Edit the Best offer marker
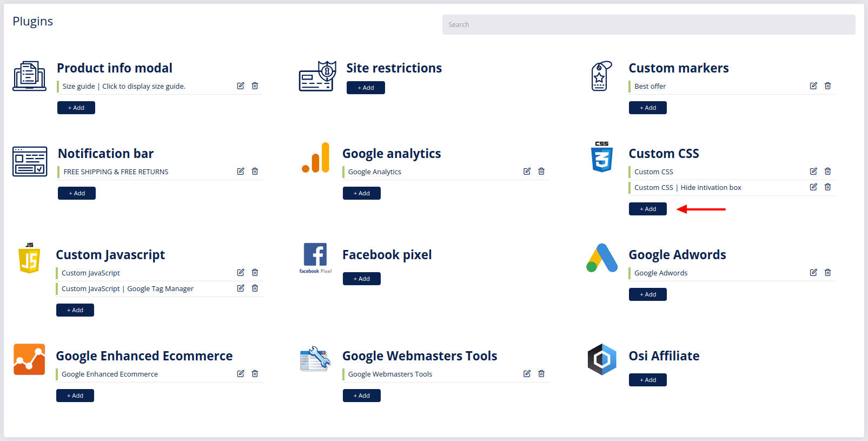 tap(813, 85)
